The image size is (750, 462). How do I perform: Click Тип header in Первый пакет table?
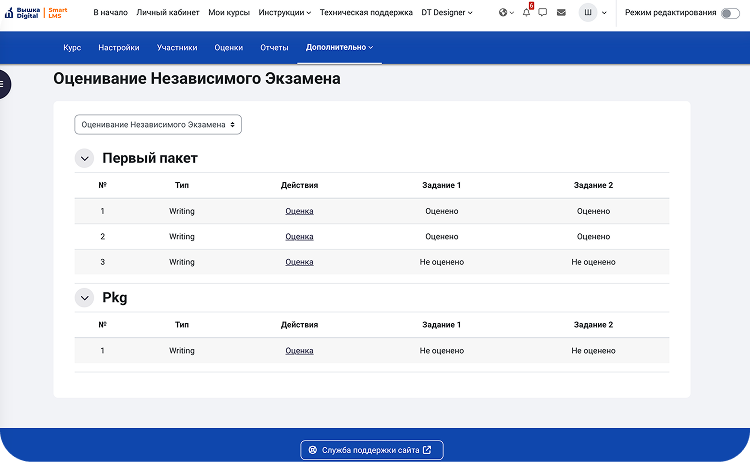(x=182, y=185)
